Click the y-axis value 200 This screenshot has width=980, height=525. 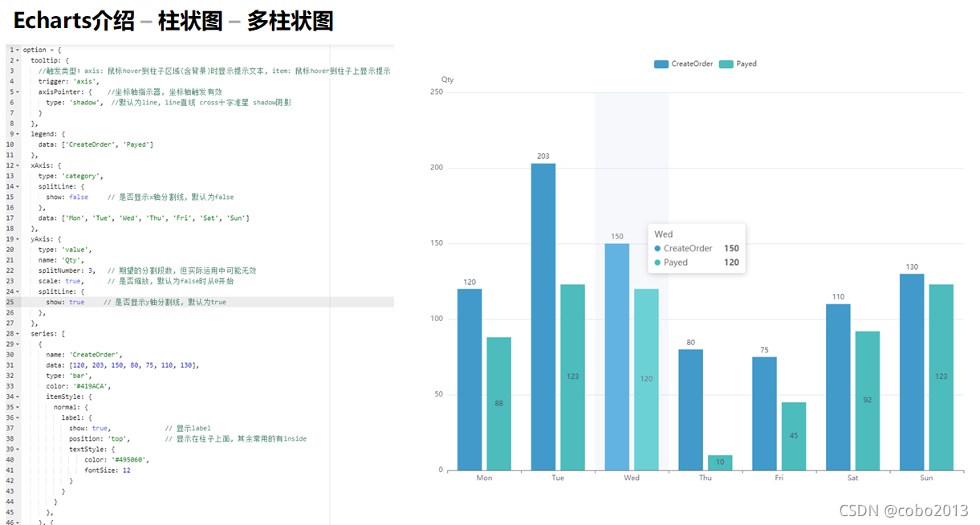pyautogui.click(x=437, y=168)
